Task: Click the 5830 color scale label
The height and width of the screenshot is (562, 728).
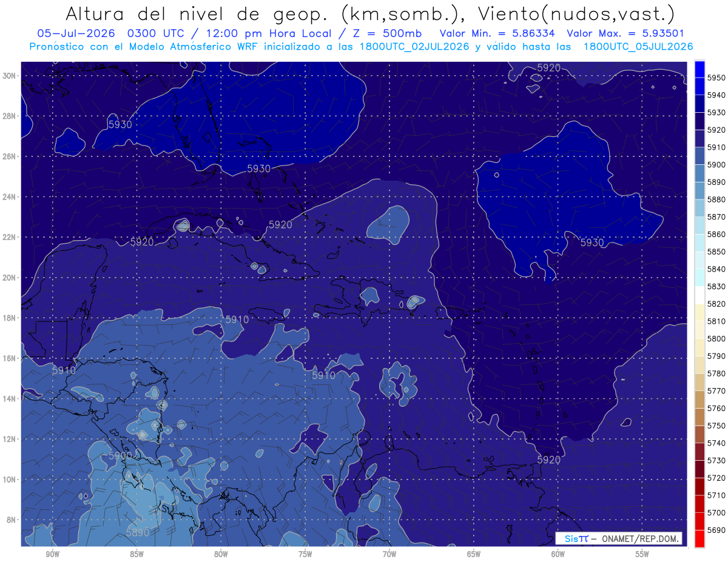Action: 717,286
